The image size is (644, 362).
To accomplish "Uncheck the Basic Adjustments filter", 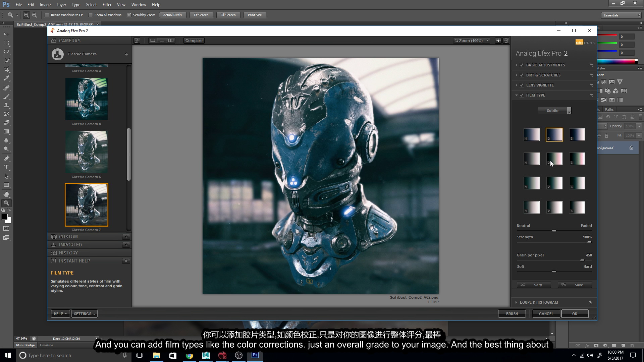I will click(522, 65).
